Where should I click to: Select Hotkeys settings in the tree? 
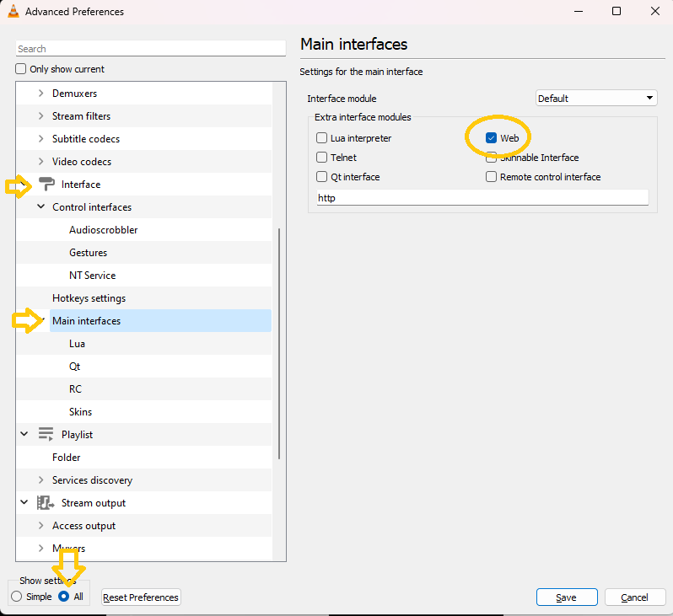(x=89, y=298)
